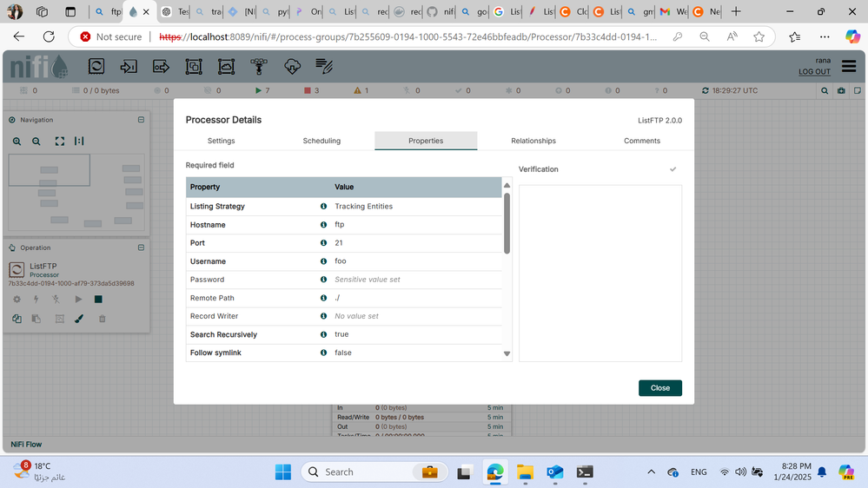The width and height of the screenshot is (868, 488).
Task: Click the info icon beside Remote Path
Action: [x=323, y=298]
